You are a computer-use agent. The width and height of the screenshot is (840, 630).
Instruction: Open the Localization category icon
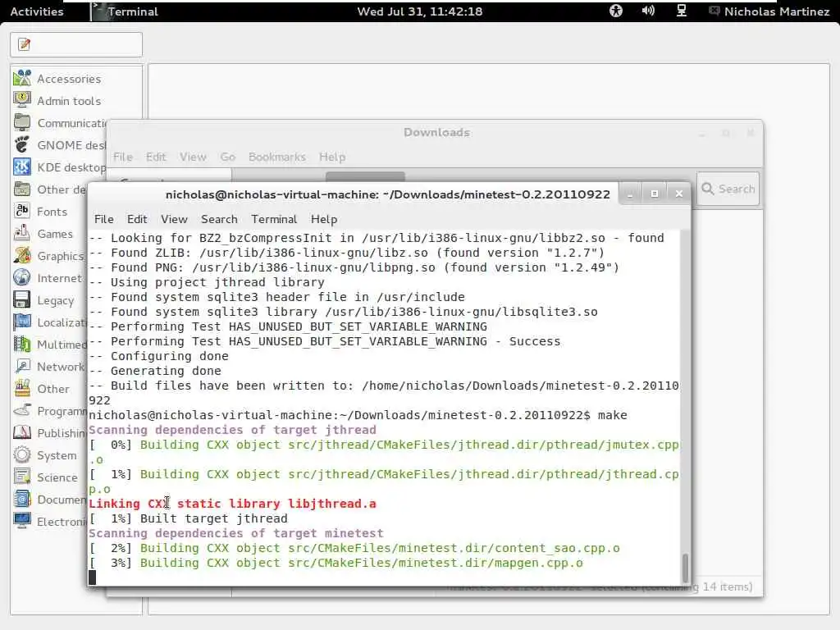[x=22, y=322]
